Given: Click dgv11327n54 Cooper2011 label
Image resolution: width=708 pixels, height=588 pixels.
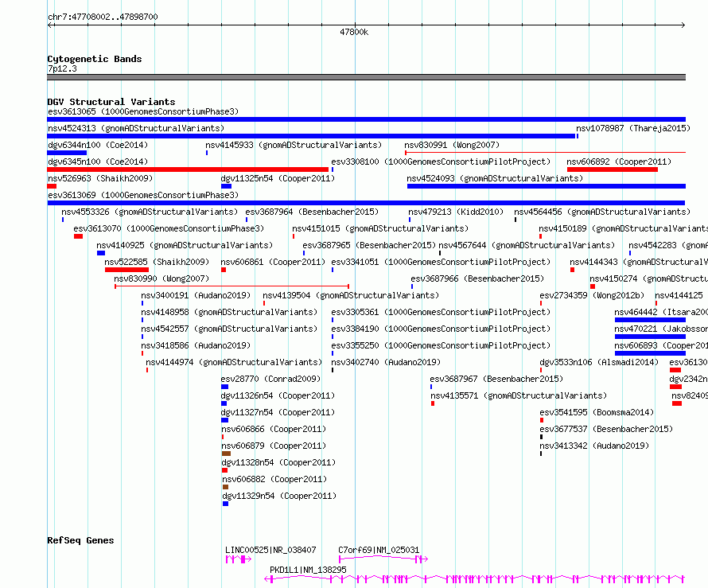Looking at the screenshot, I should pyautogui.click(x=278, y=412).
